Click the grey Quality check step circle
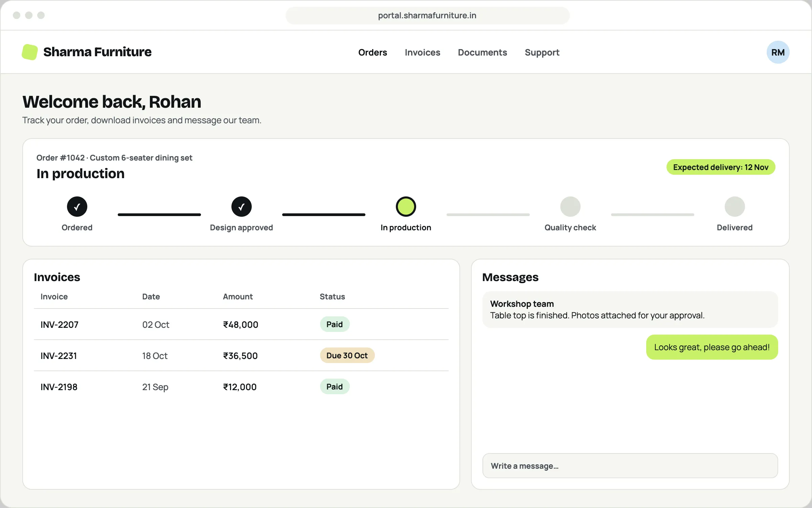812x508 pixels. tap(570, 207)
